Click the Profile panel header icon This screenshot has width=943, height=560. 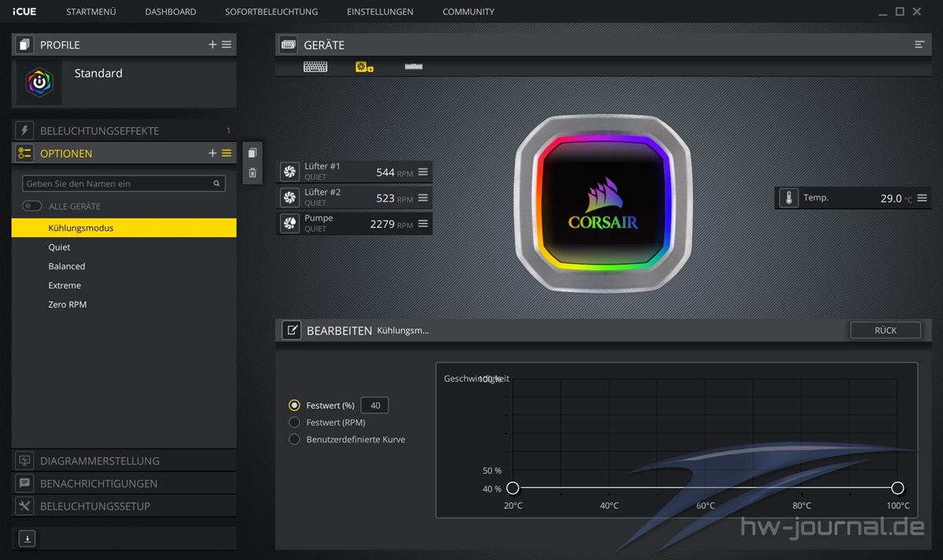coord(24,45)
